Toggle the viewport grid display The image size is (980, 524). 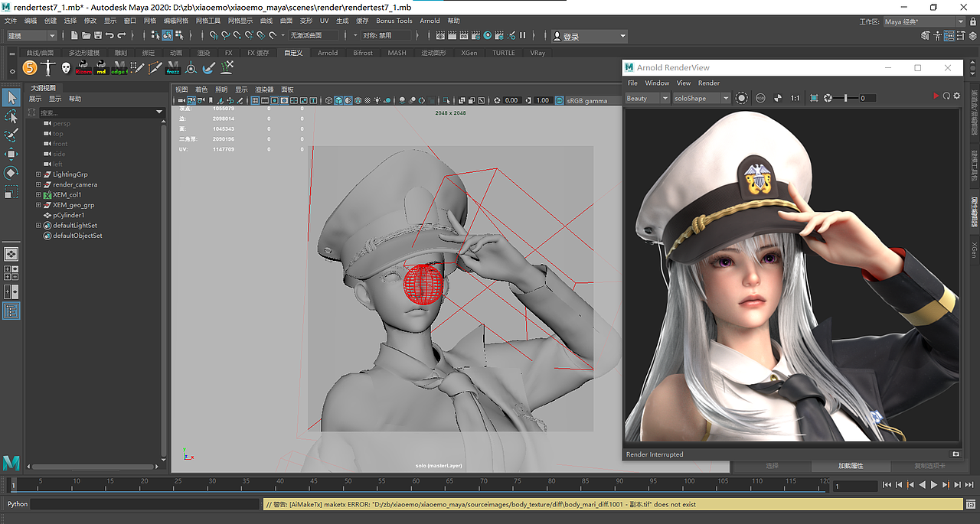point(255,100)
